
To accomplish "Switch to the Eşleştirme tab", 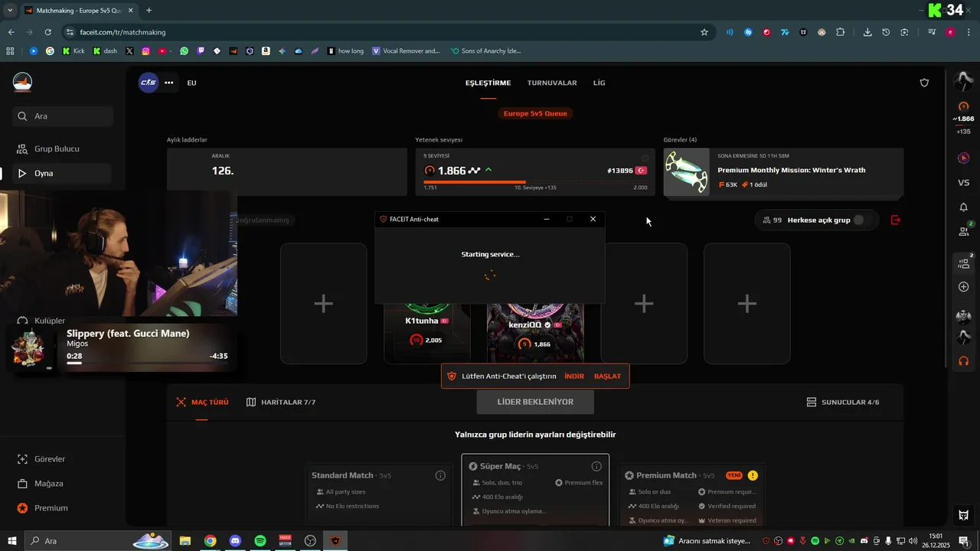I will [x=488, y=83].
